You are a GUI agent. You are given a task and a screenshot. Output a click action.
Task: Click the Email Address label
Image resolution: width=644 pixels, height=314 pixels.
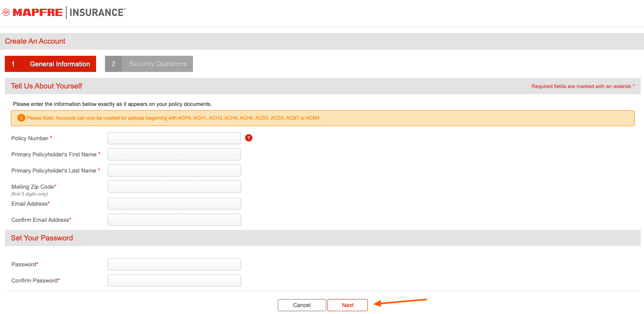point(31,204)
